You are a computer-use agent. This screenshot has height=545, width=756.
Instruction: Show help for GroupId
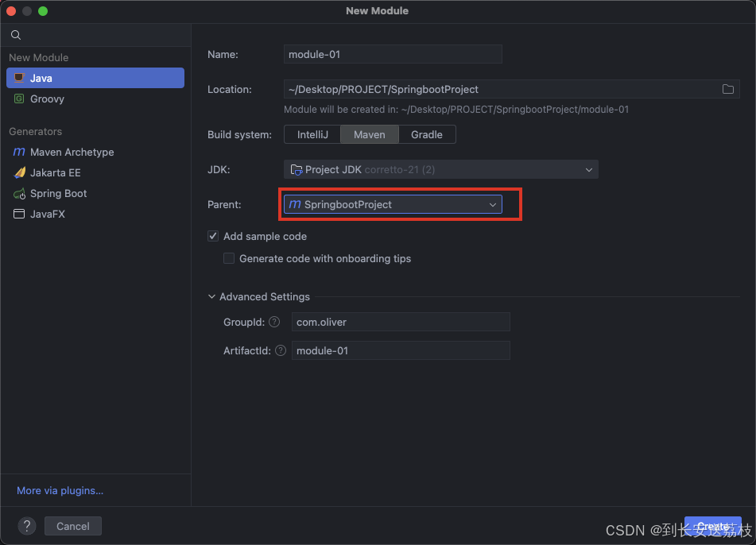273,322
